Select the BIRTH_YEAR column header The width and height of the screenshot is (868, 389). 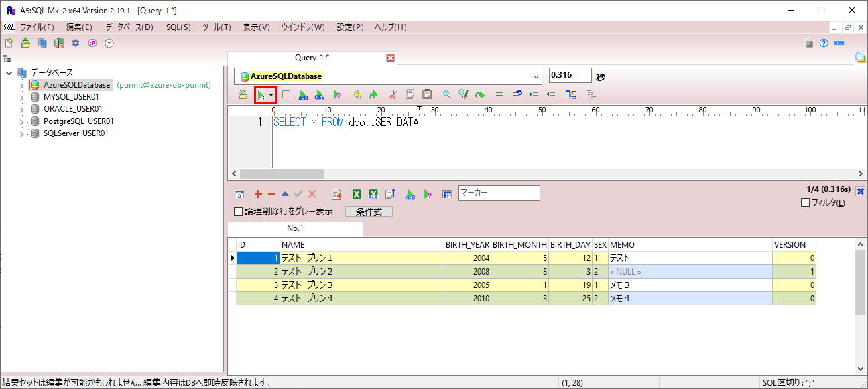(467, 245)
